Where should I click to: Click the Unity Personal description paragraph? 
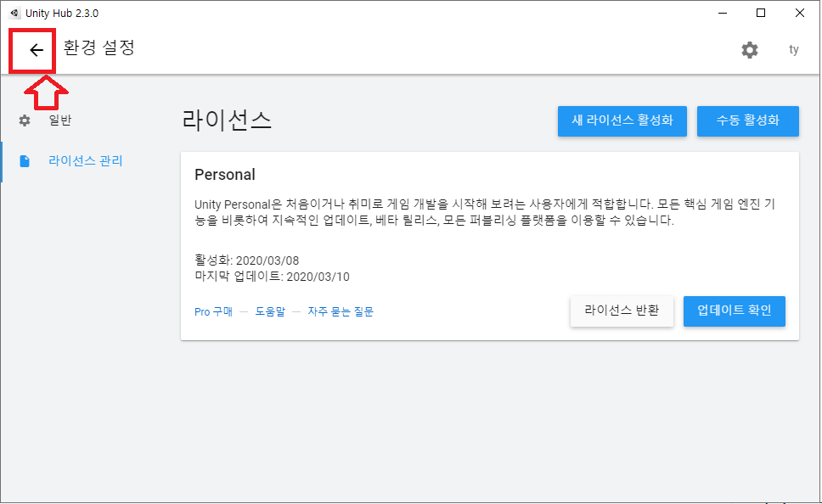coord(485,211)
